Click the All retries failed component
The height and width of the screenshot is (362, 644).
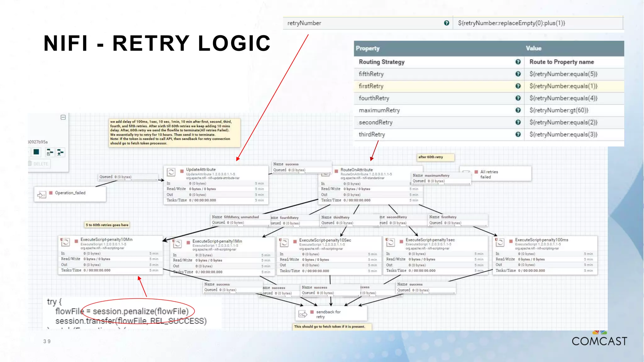pyautogui.click(x=496, y=174)
